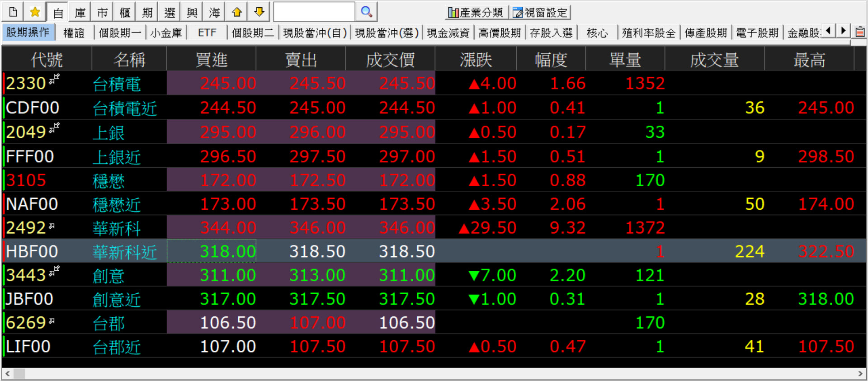The height and width of the screenshot is (381, 868).
Task: Click the horizontal scrollbar right arrow
Action: pyautogui.click(x=860, y=374)
